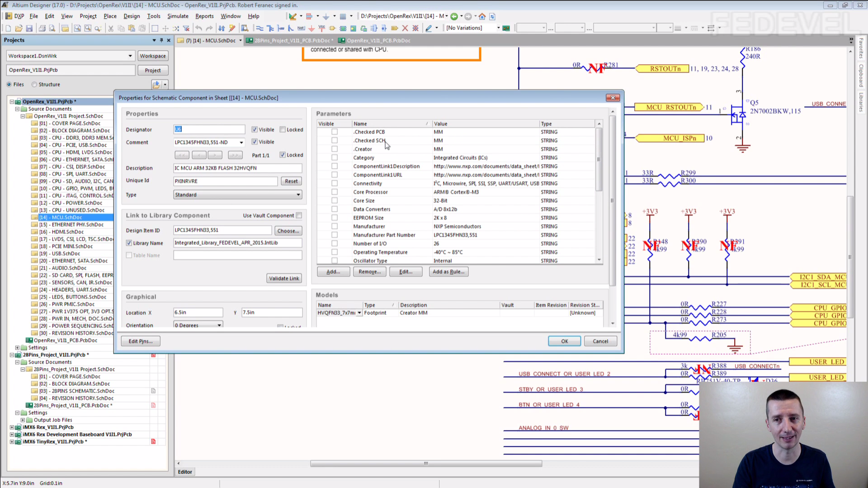868x488 pixels.
Task: Click the GND power port icon
Action: point(311,28)
